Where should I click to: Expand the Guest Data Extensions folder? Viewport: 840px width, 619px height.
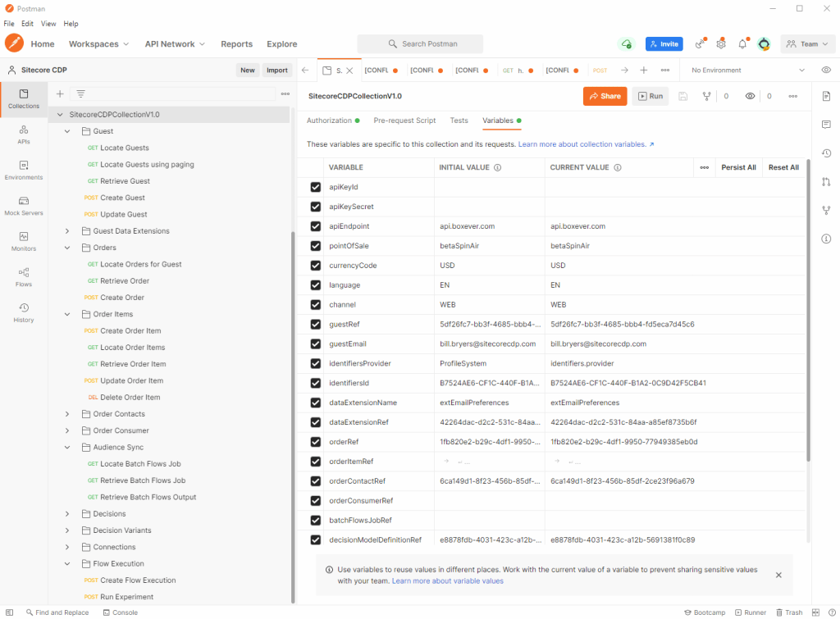(67, 231)
